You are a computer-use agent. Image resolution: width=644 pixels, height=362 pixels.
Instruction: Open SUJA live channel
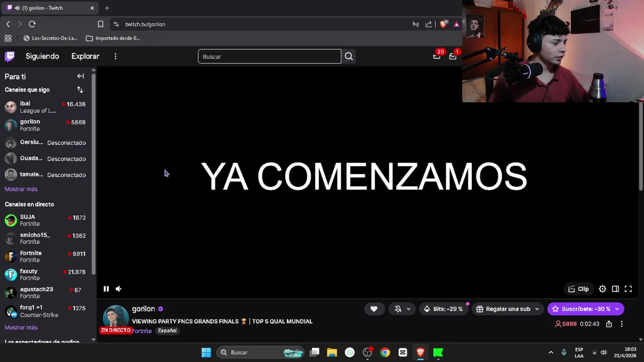45,220
